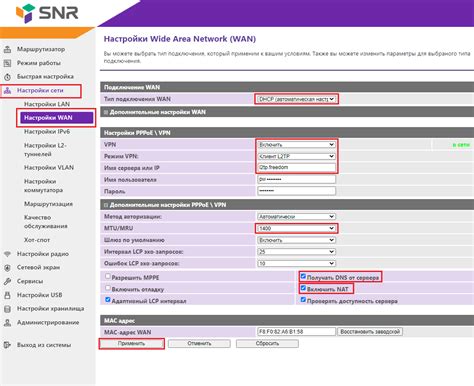The image size is (474, 386).
Task: Expand Дополнительные настройки WAN section
Action: coord(106,112)
